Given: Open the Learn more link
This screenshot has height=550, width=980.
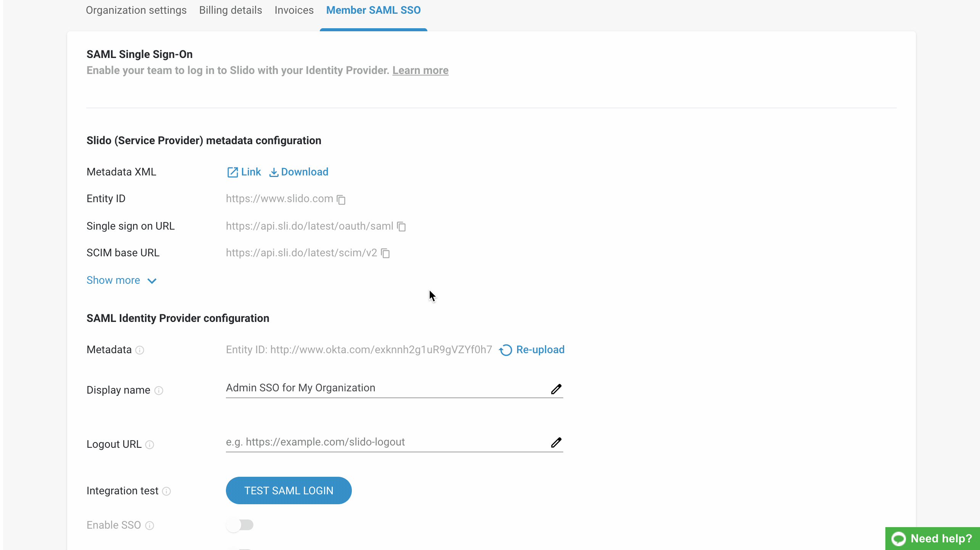Looking at the screenshot, I should point(420,71).
